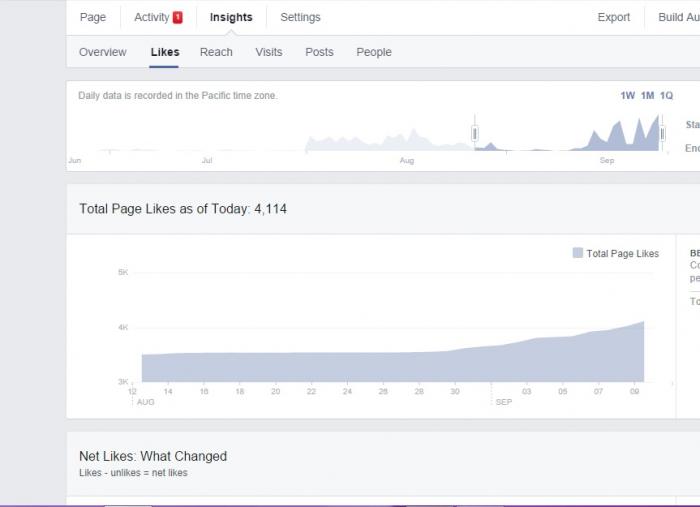
Task: Open the Activity tab
Action: click(152, 17)
